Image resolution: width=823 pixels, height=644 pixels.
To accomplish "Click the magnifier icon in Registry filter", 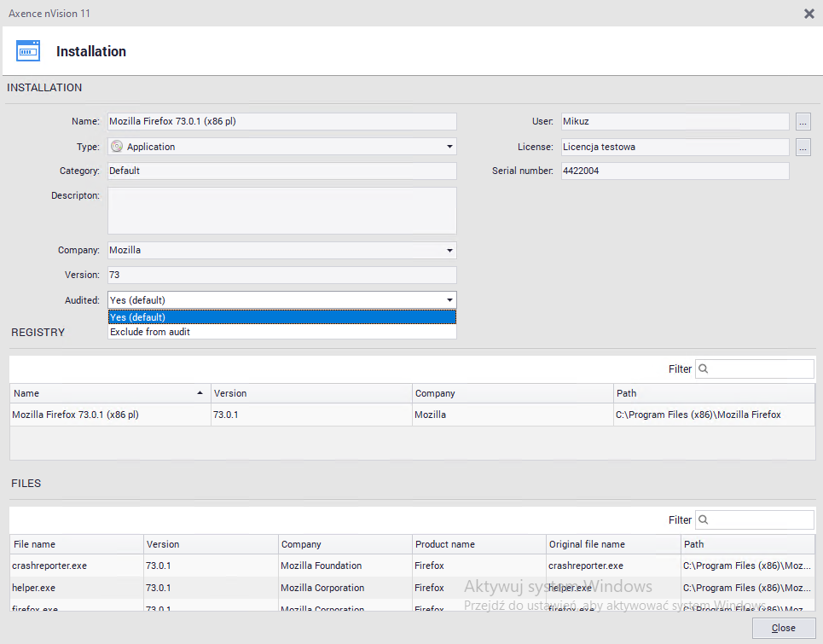I will (704, 369).
